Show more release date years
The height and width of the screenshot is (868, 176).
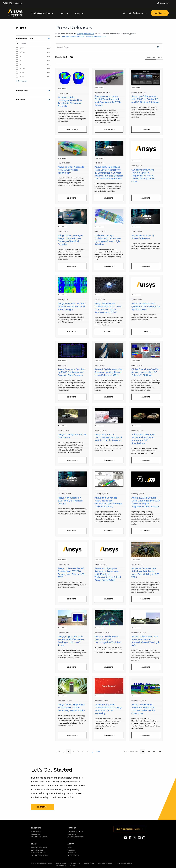(x=22, y=81)
